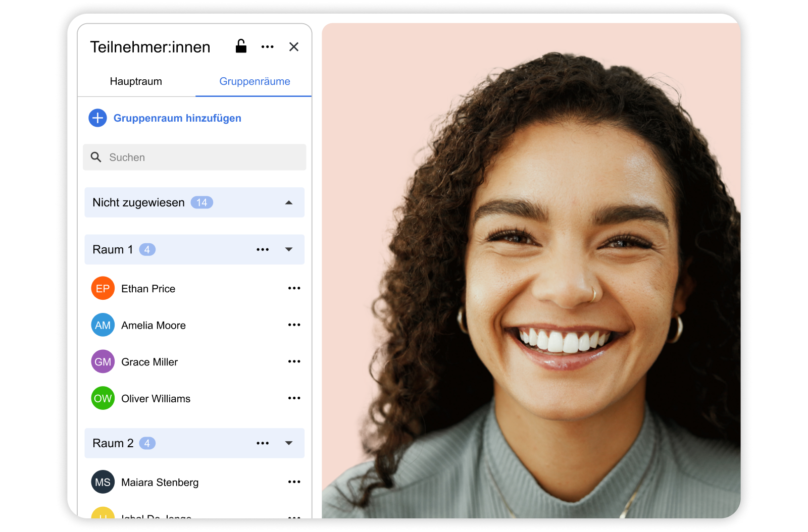808x532 pixels.
Task: Click the unlocked padlock icon
Action: tap(241, 46)
